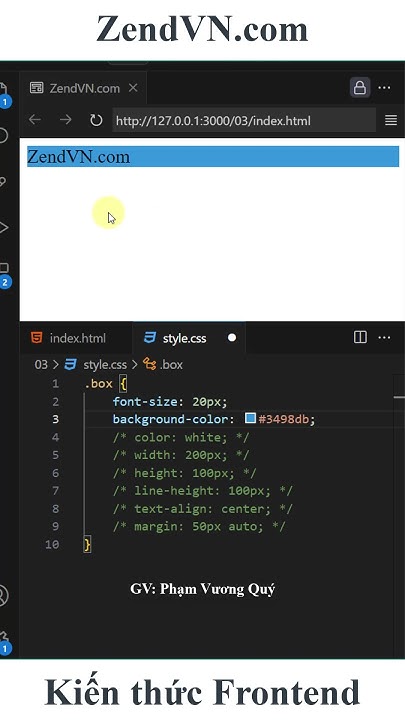Open the #3498db color swatch picker
The width and height of the screenshot is (405, 720).
tap(250, 418)
